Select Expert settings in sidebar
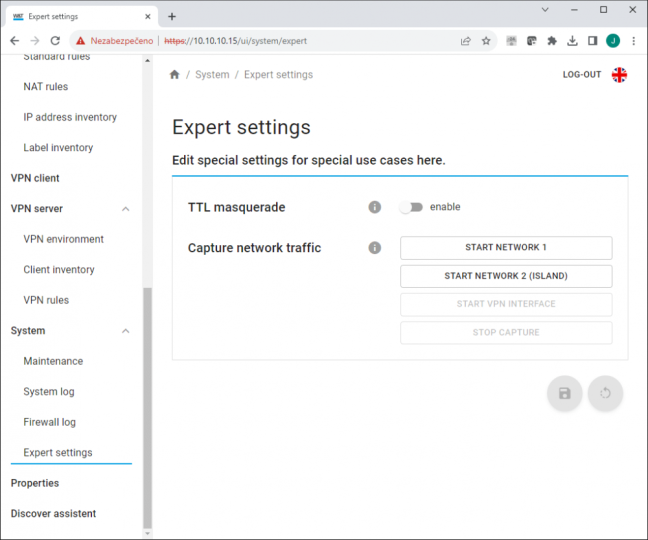The width and height of the screenshot is (648, 540). [58, 453]
